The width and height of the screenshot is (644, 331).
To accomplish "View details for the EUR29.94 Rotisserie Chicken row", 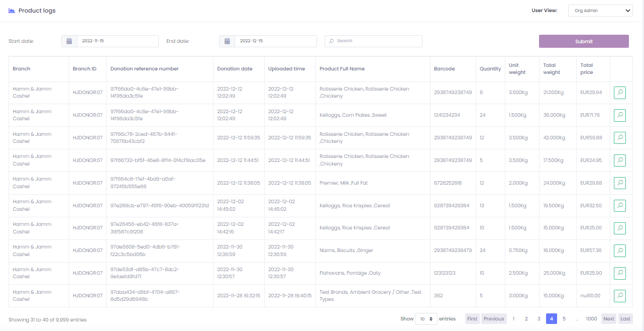I will click(620, 93).
